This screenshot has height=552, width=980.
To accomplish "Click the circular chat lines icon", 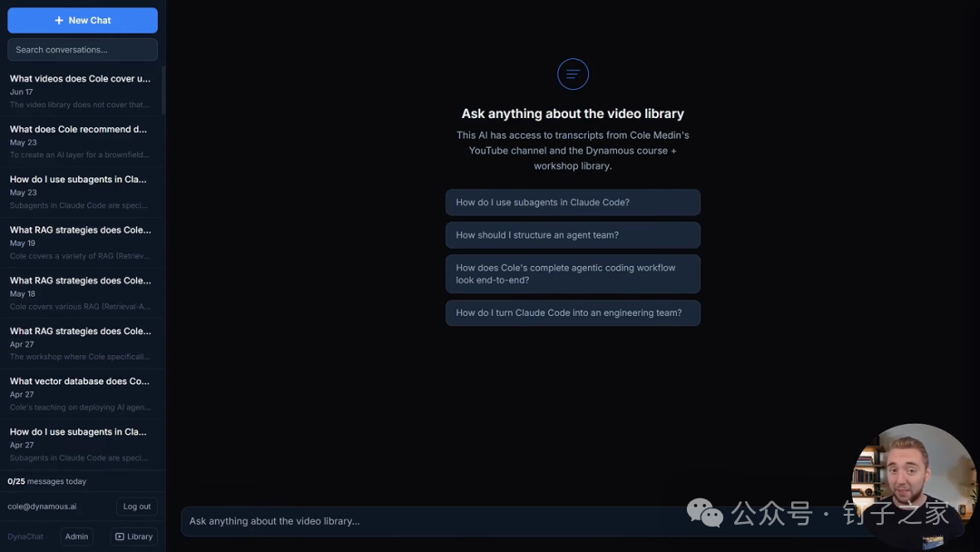I will click(573, 74).
